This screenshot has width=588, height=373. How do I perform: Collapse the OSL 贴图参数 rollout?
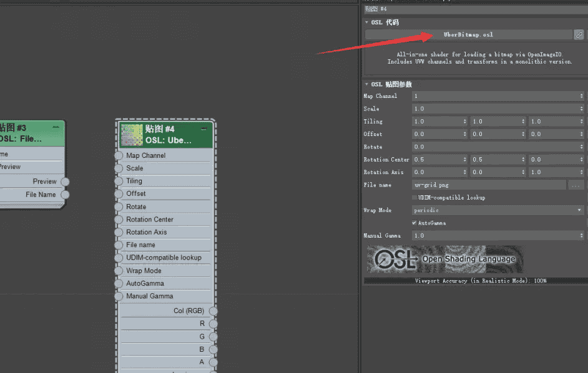[367, 84]
